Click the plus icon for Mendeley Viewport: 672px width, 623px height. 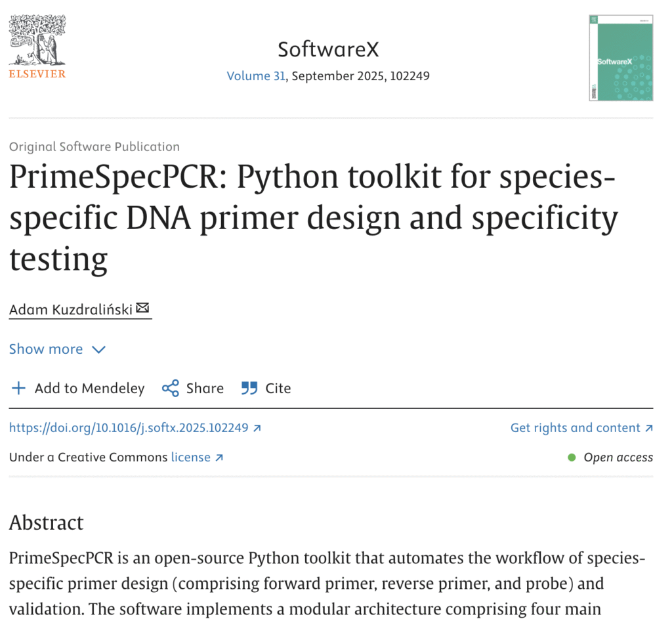coord(19,388)
